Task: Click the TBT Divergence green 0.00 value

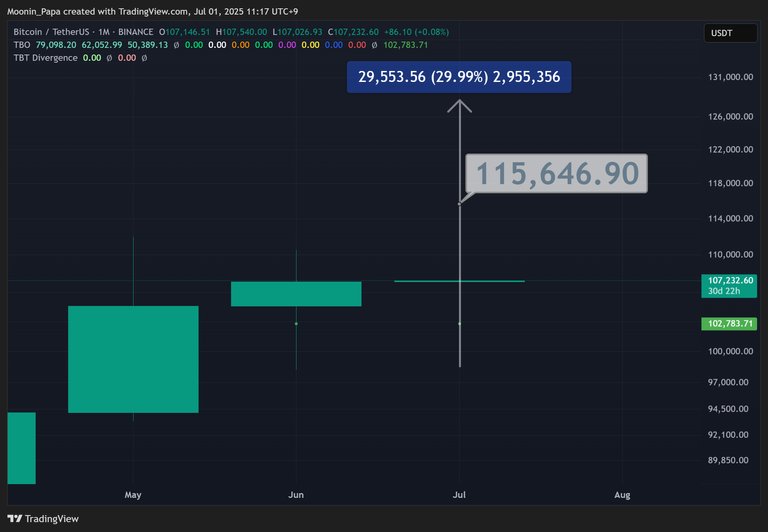Action: point(92,58)
